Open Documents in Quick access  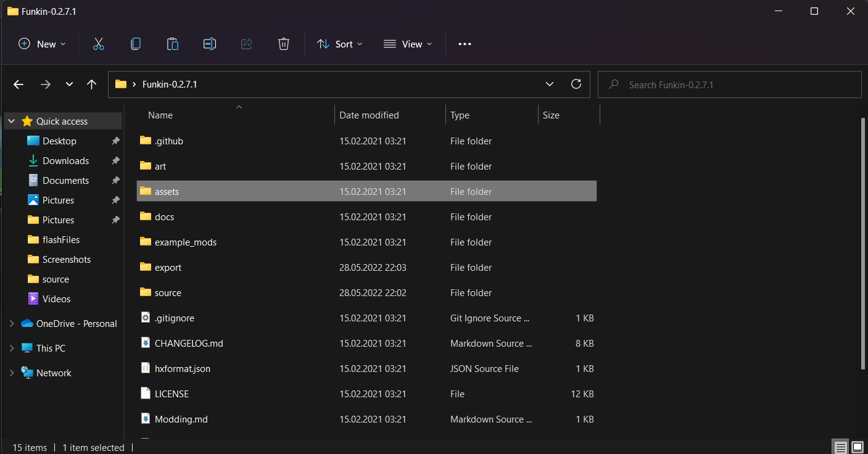pos(65,180)
